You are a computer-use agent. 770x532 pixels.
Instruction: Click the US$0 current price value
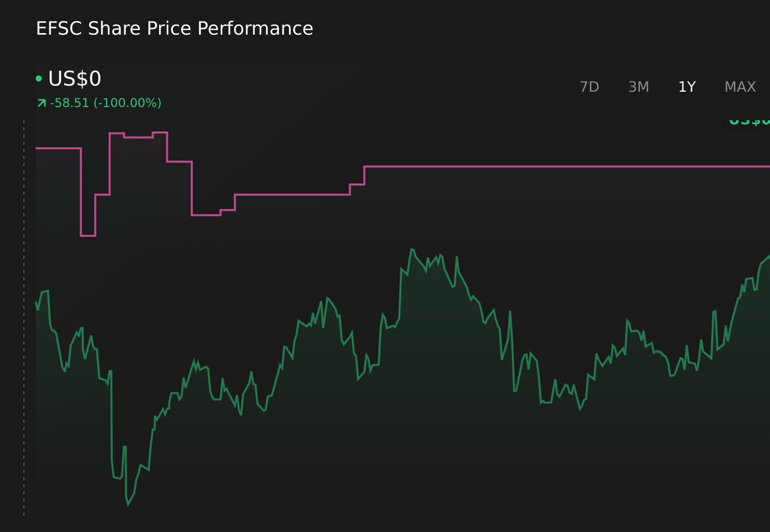(x=74, y=78)
